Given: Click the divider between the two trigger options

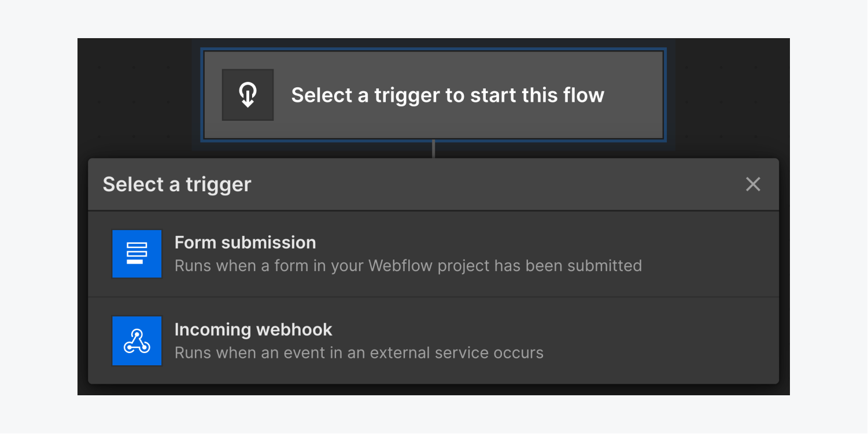Looking at the screenshot, I should [433, 298].
